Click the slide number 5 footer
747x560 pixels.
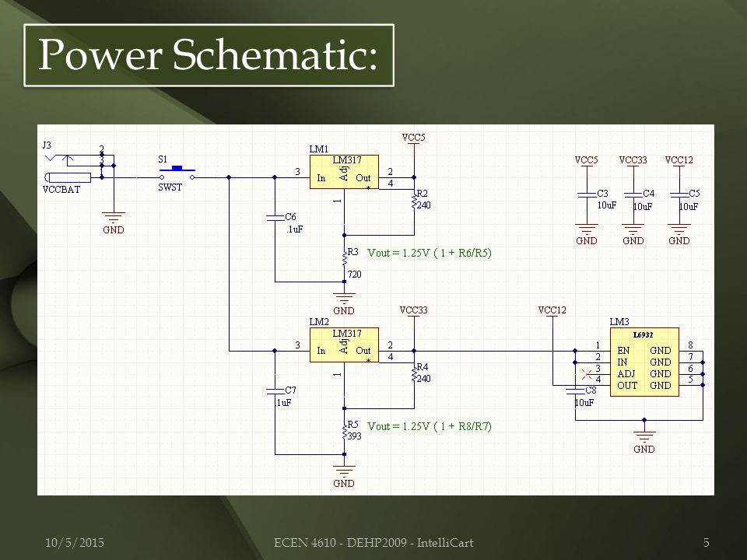707,542
